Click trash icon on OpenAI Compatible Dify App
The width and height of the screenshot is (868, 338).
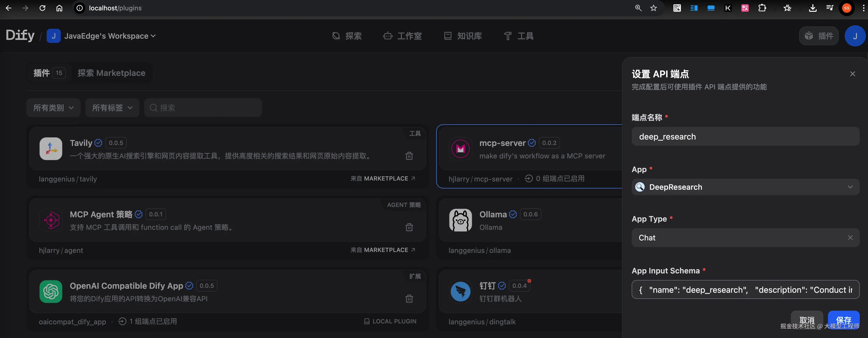(x=409, y=299)
